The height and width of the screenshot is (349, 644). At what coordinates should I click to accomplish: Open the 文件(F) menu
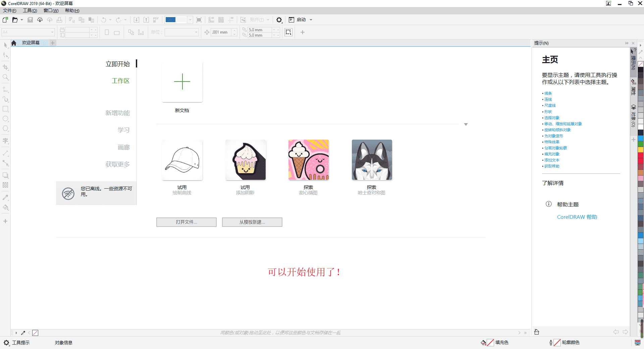[x=10, y=11]
